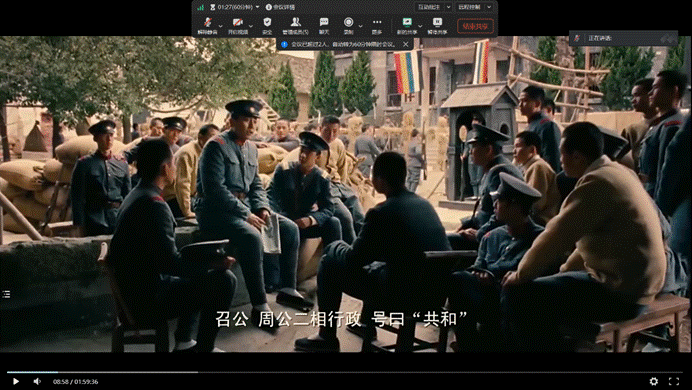Pause the current screen share

[x=437, y=26]
